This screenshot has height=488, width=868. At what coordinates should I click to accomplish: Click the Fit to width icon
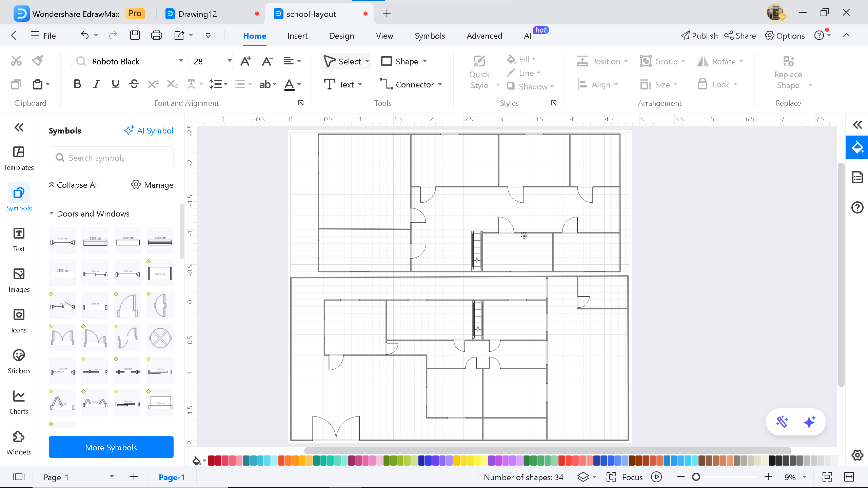click(849, 477)
